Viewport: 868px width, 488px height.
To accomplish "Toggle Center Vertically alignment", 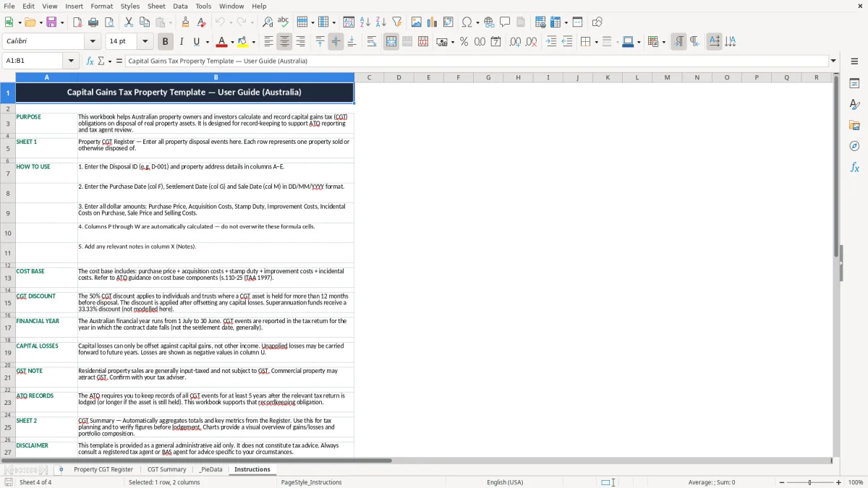I will point(336,42).
